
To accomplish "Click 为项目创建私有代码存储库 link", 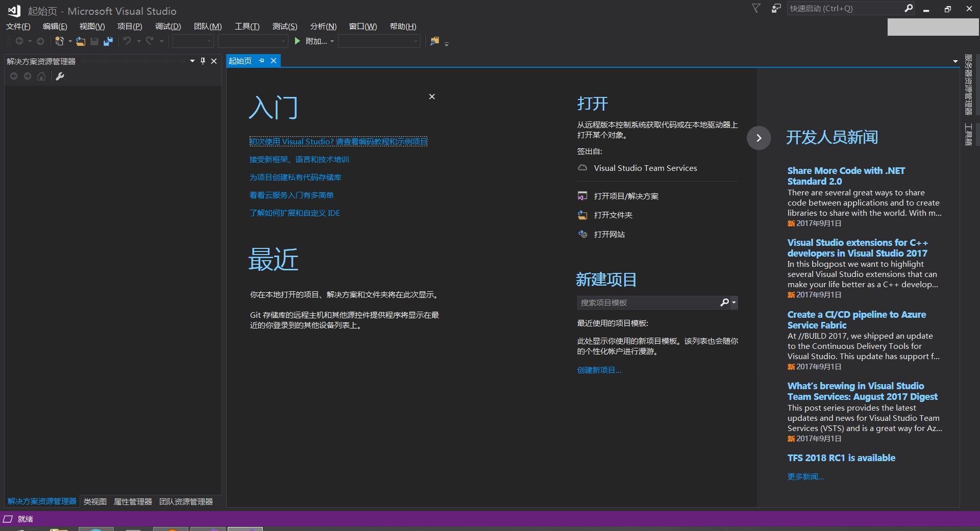I will tap(295, 178).
